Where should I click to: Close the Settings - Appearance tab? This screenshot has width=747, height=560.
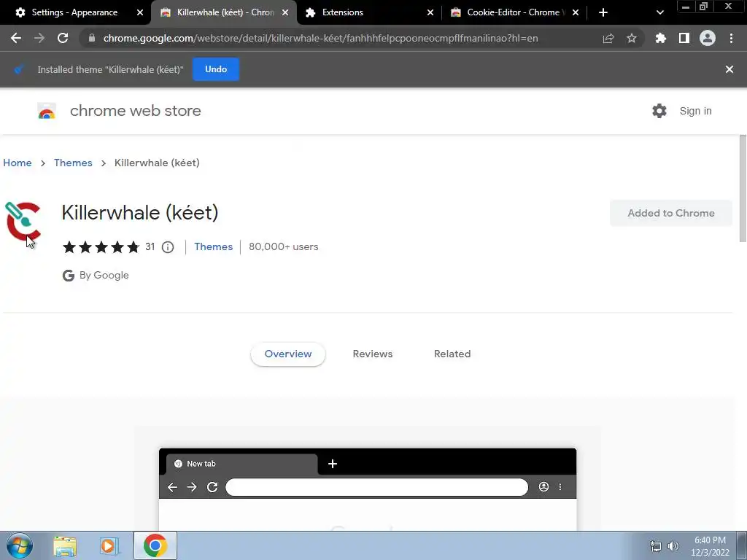(140, 12)
